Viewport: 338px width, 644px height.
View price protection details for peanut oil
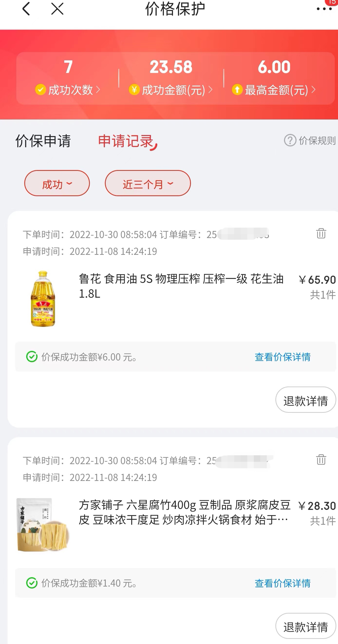282,357
